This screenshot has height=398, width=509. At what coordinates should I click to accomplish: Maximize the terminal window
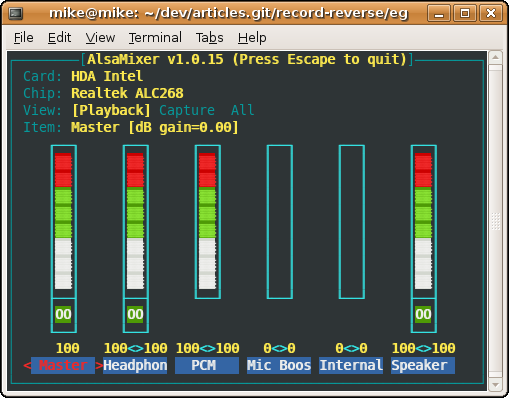click(465, 14)
